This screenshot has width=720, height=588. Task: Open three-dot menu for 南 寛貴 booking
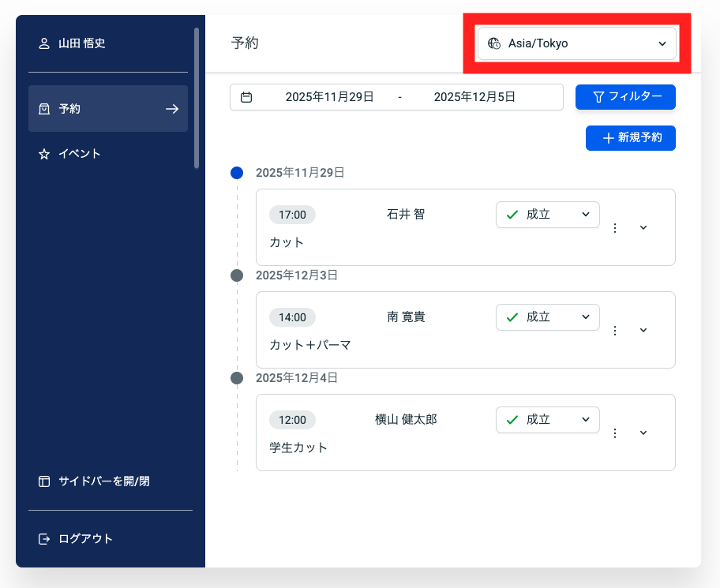click(x=615, y=330)
